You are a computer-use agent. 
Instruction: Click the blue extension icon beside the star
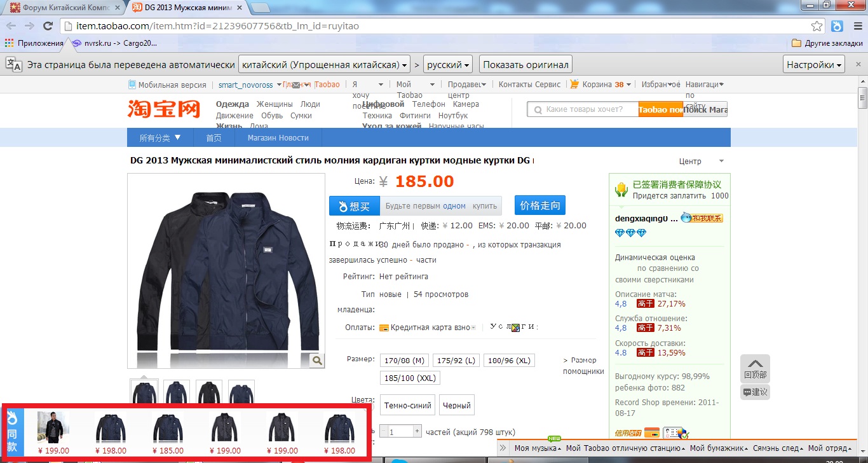837,26
